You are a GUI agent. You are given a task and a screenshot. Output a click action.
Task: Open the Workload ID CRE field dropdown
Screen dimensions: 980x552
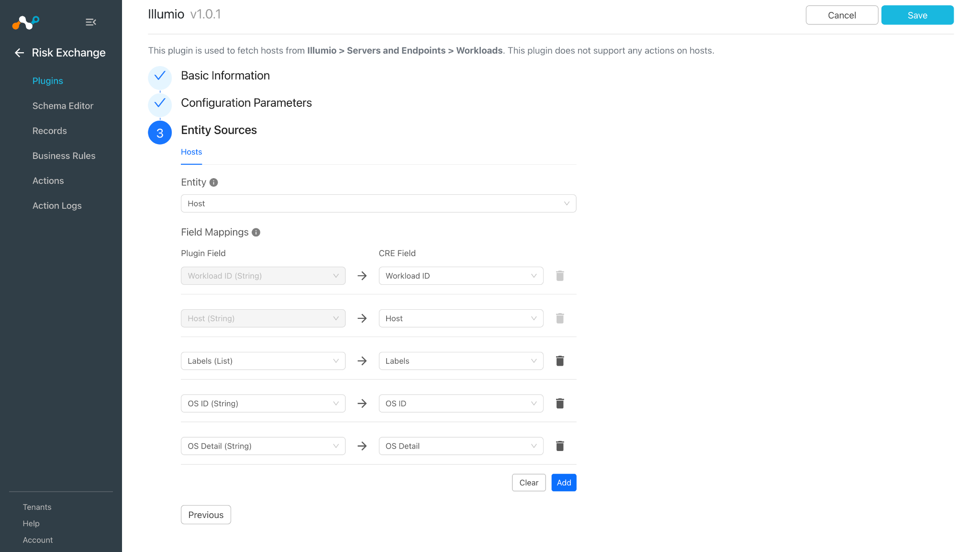[x=461, y=276]
